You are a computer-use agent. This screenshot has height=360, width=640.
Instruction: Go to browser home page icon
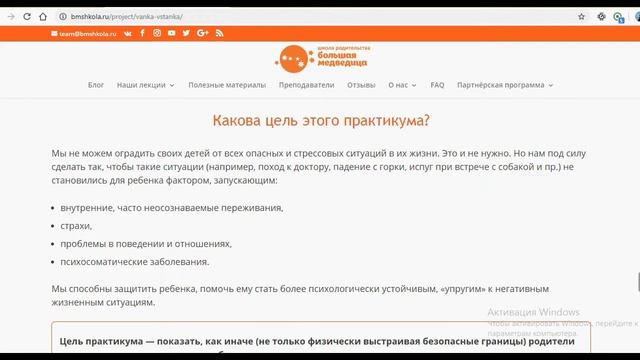[43, 17]
